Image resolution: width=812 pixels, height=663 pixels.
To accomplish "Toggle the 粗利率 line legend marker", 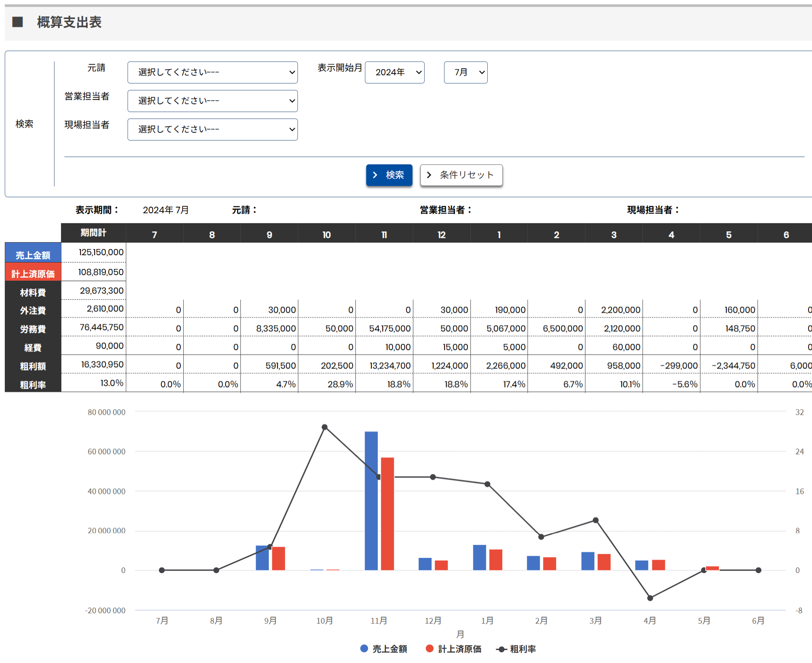I will 501,649.
